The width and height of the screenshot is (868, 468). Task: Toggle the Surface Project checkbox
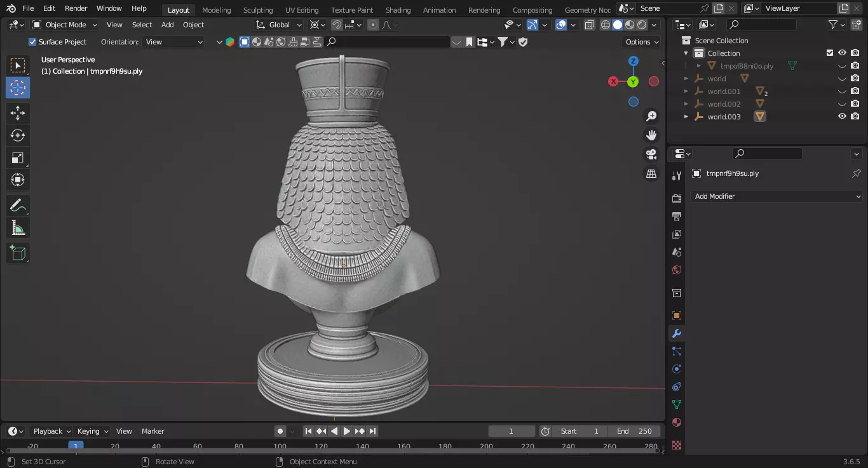pyautogui.click(x=32, y=42)
